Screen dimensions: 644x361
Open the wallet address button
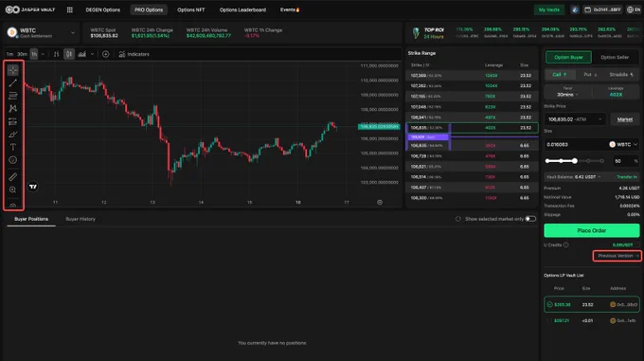[x=602, y=9]
